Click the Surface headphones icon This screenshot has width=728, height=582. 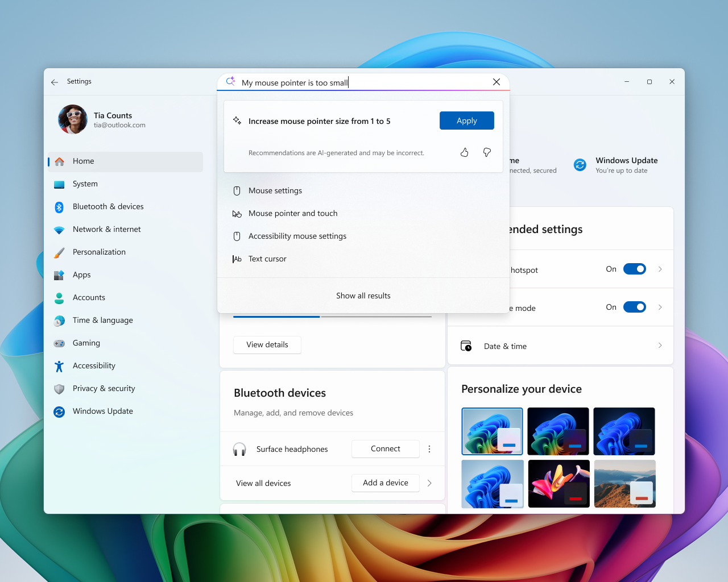pyautogui.click(x=239, y=449)
